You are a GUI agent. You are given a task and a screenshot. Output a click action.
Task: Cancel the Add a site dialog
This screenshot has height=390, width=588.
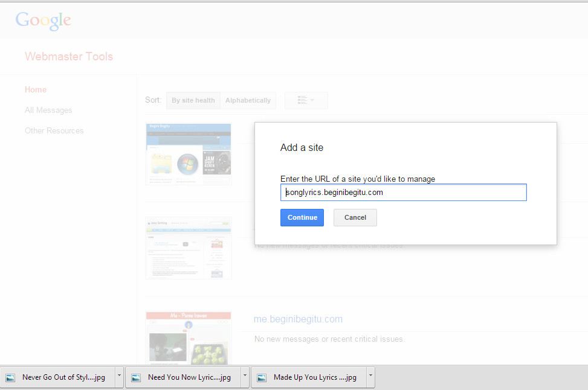(355, 218)
